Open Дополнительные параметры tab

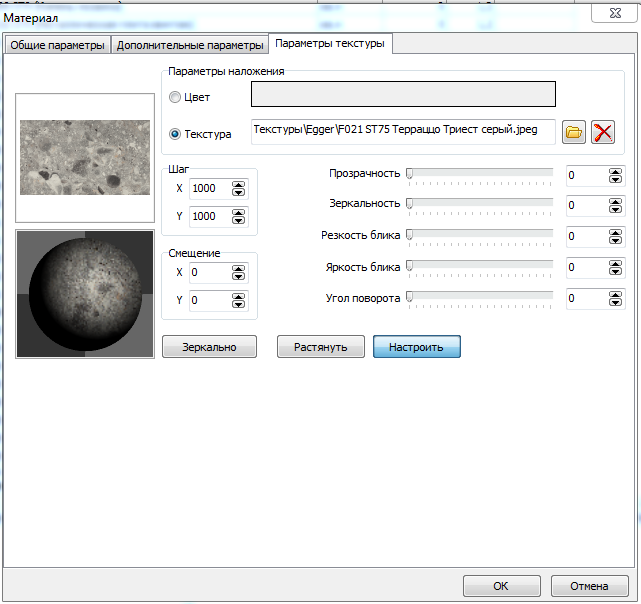click(190, 45)
